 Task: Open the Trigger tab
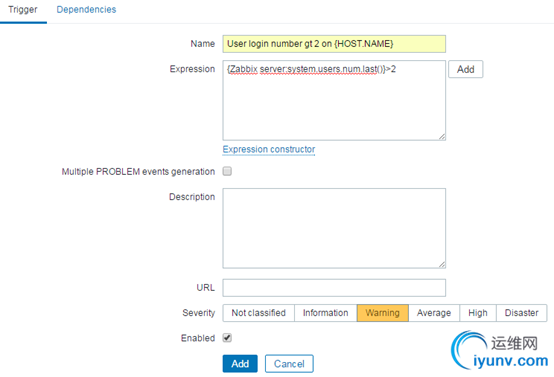[23, 10]
